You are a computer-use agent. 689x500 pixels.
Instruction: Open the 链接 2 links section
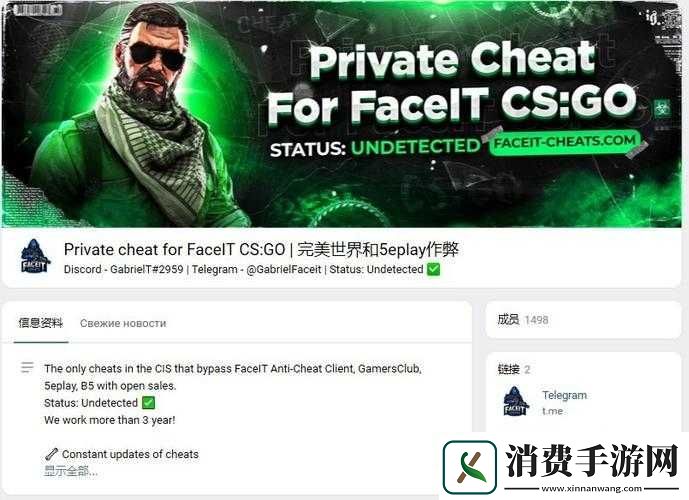pyautogui.click(x=514, y=370)
